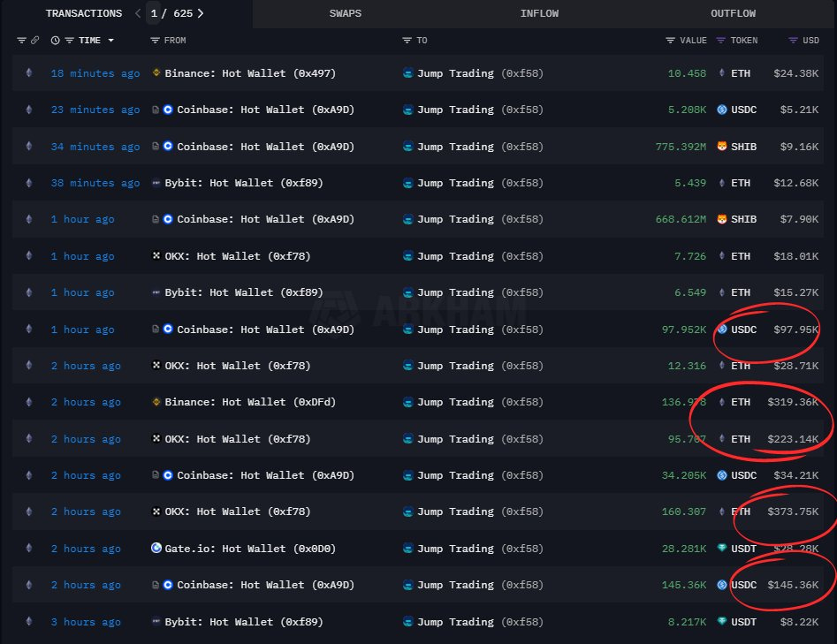837x644 pixels.
Task: Click the page number 1 input
Action: (x=154, y=13)
